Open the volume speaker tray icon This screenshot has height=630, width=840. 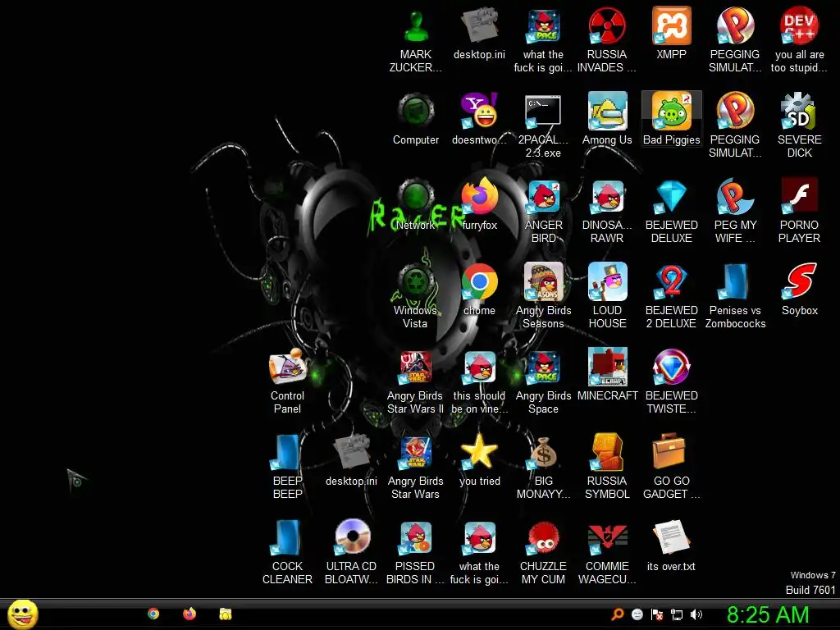[696, 614]
